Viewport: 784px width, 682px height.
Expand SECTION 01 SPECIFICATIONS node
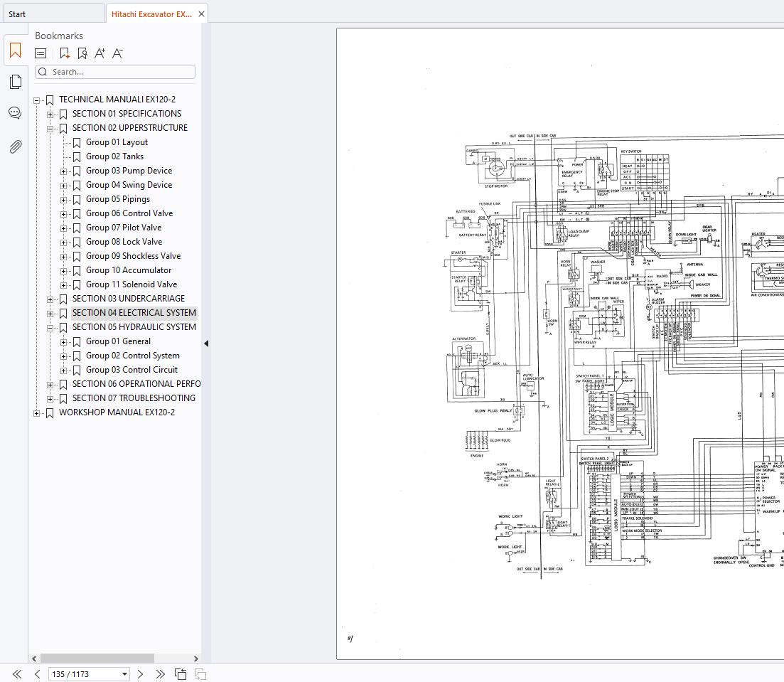(50, 114)
